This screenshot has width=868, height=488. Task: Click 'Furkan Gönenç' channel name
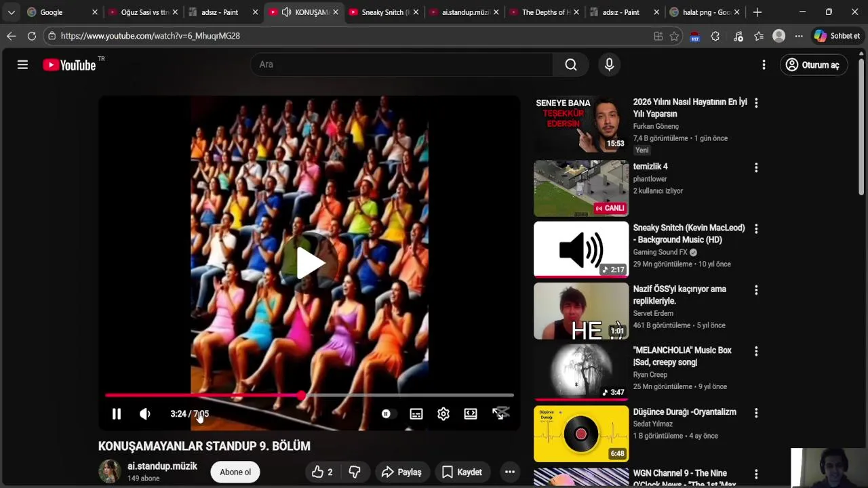pyautogui.click(x=656, y=126)
